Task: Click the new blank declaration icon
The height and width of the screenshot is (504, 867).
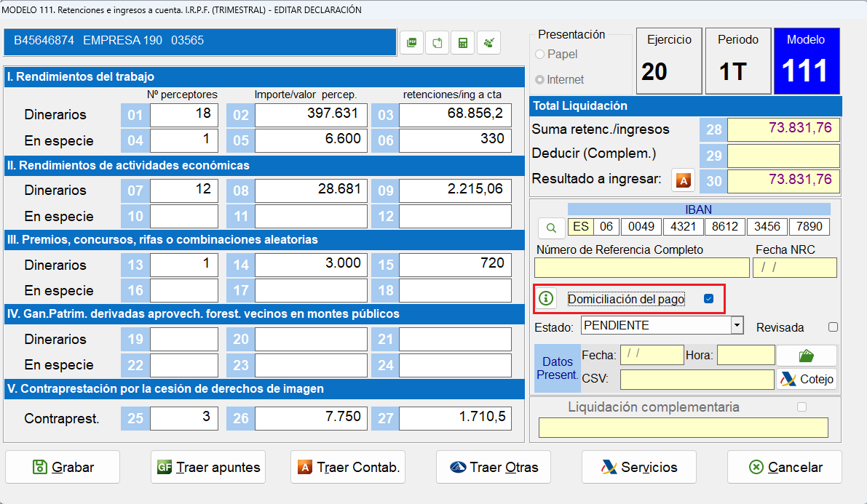Action: pyautogui.click(x=437, y=42)
